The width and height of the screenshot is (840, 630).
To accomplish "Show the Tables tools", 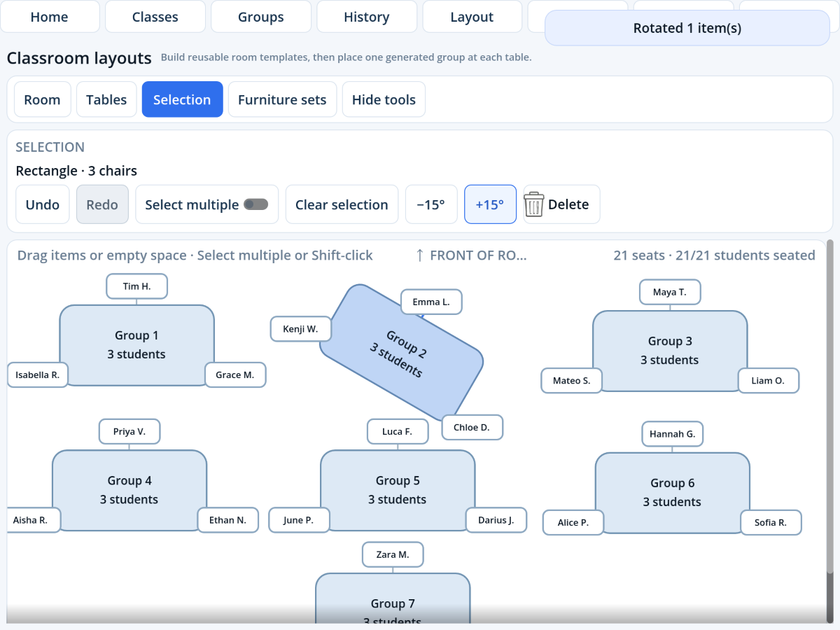I will tap(106, 99).
